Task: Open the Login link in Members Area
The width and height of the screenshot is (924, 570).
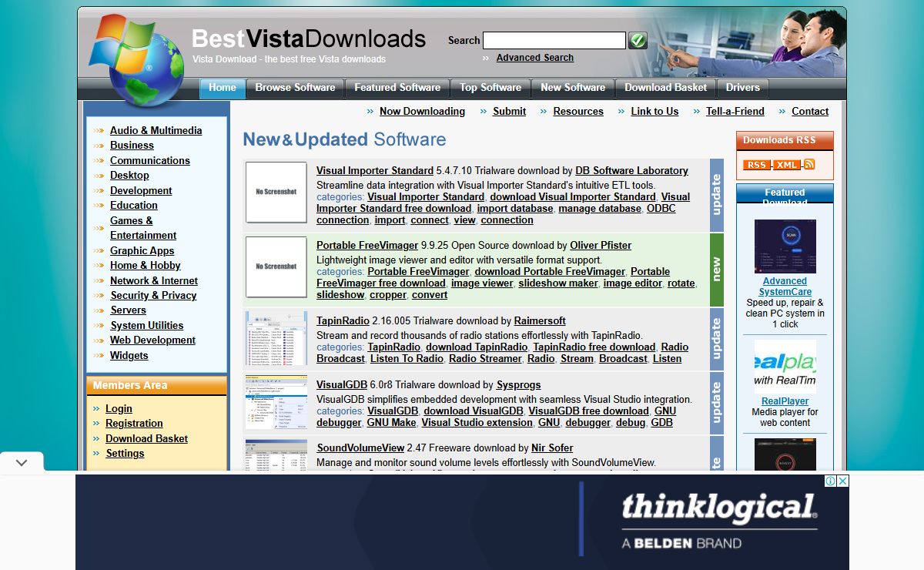Action: pos(119,409)
